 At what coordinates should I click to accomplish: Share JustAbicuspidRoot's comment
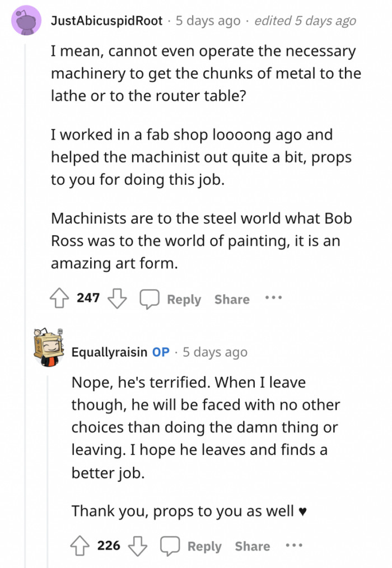(231, 299)
